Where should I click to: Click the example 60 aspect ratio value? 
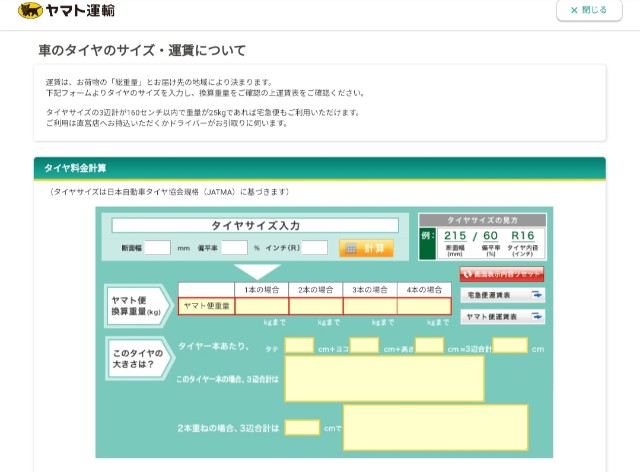click(490, 236)
